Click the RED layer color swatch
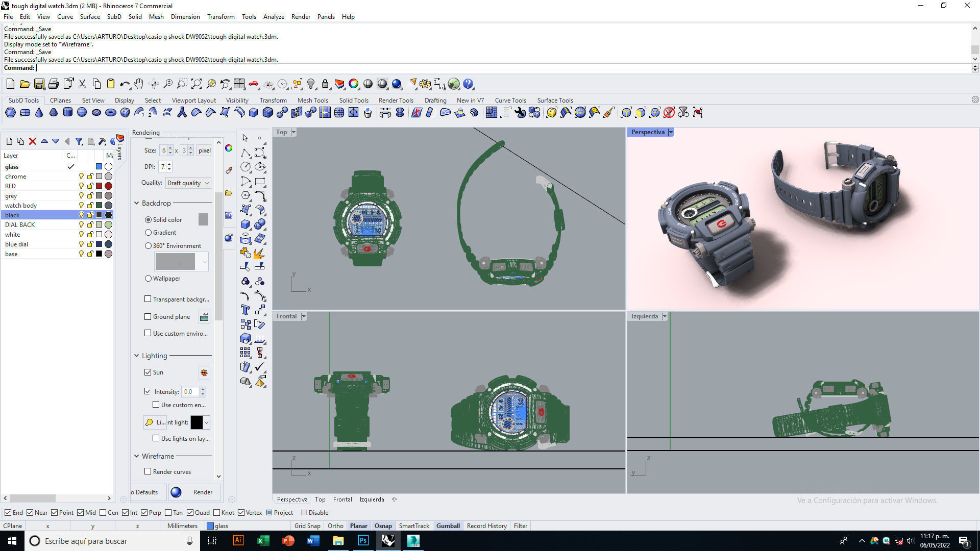The height and width of the screenshot is (551, 980). [99, 186]
